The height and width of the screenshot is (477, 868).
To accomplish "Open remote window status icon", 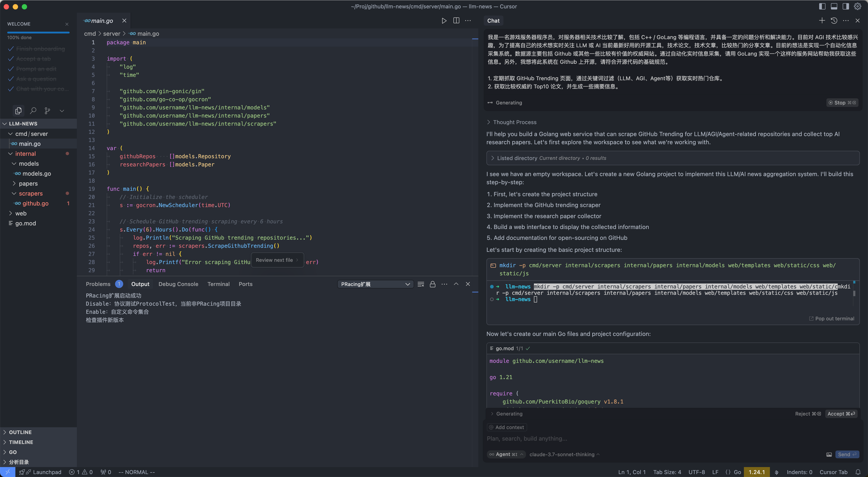I will click(7, 472).
